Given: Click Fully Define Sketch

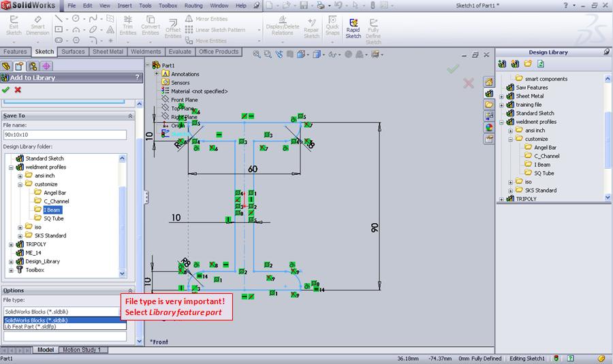Looking at the screenshot, I should (373, 31).
